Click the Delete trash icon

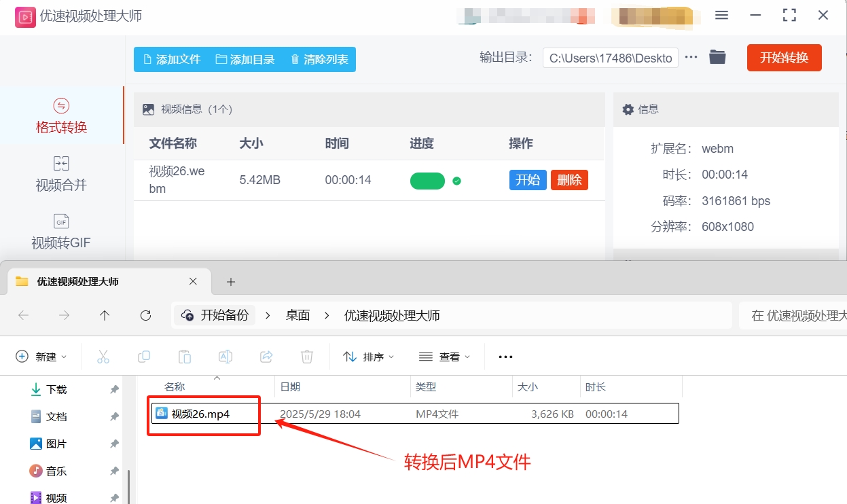pos(307,357)
